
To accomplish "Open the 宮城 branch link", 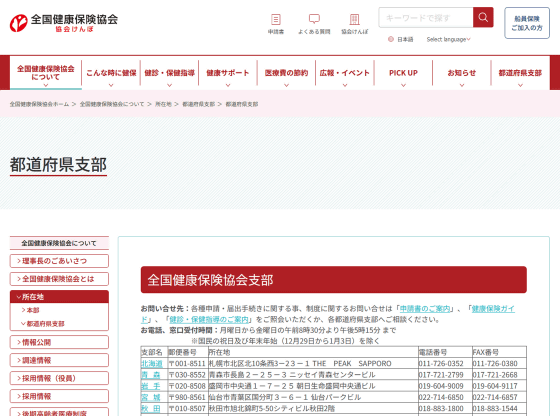I will [151, 397].
